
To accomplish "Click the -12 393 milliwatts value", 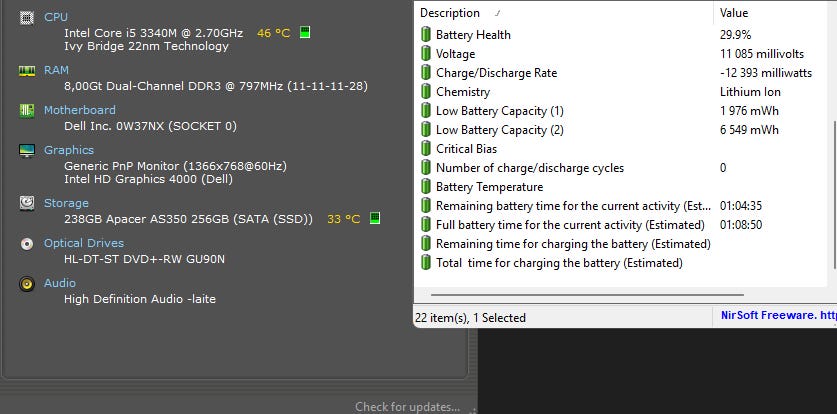I will point(766,73).
